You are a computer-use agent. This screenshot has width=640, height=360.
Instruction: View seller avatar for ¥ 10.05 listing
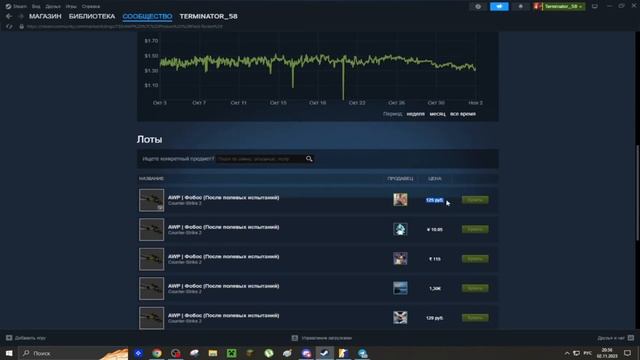[400, 229]
